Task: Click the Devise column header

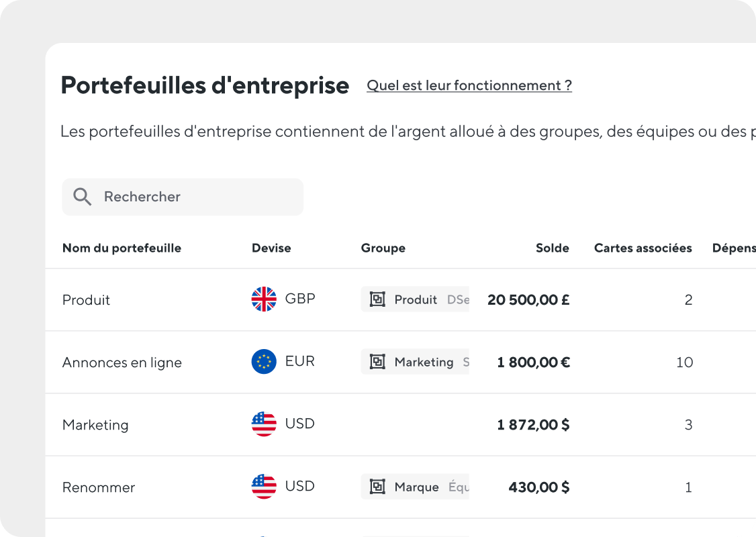Action: [271, 248]
